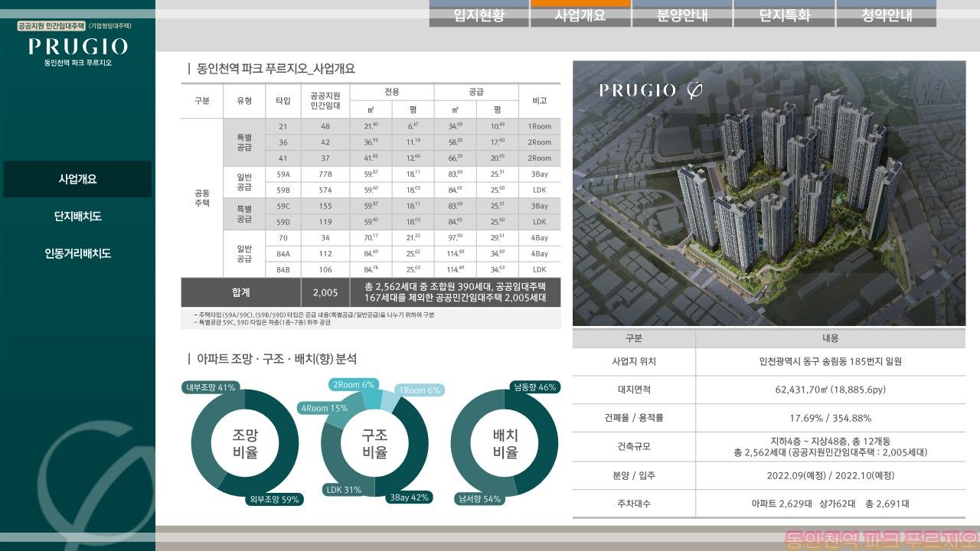The width and height of the screenshot is (980, 551).
Task: Select the 1Room 6% chart label
Action: [420, 390]
